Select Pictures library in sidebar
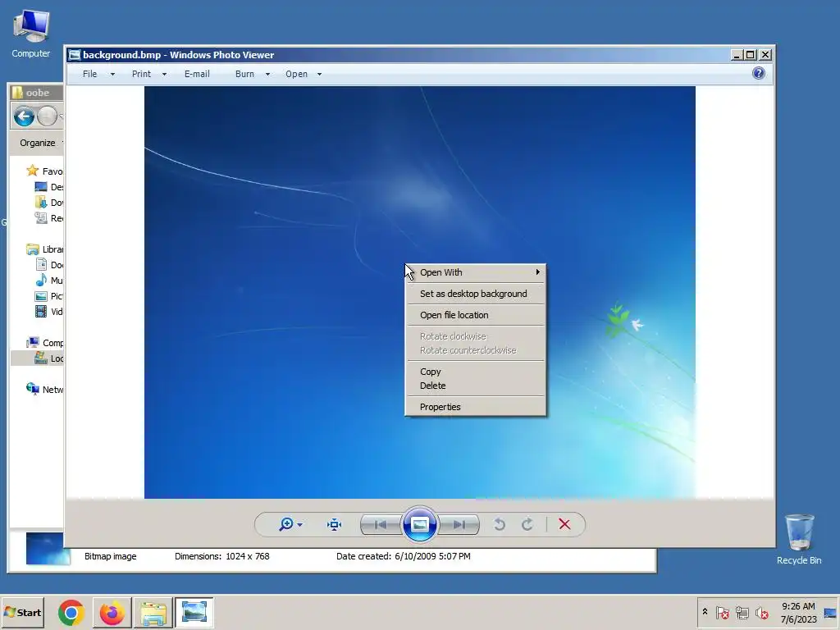Image resolution: width=840 pixels, height=630 pixels. (41, 295)
